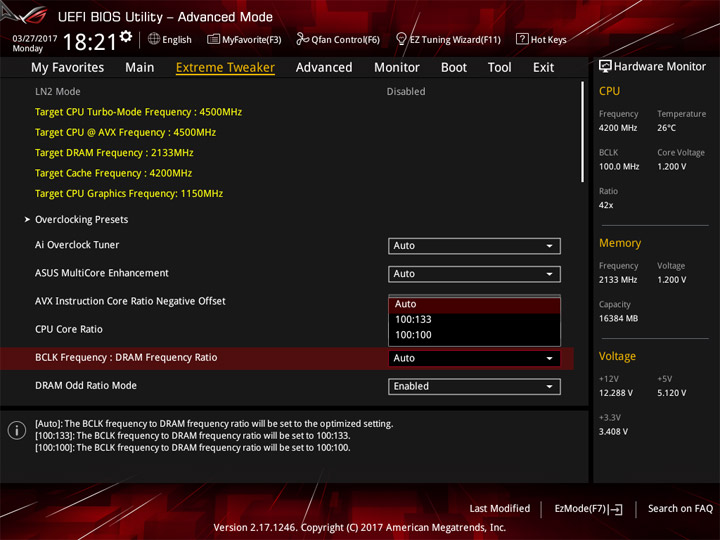Click the BCLK 100.0 MHz value
The height and width of the screenshot is (540, 720).
point(619,166)
